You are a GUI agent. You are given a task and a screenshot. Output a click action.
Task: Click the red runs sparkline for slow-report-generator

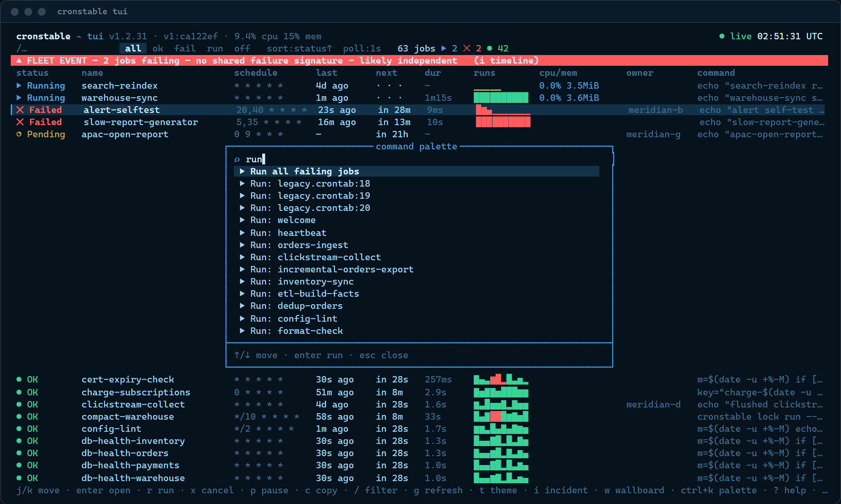[503, 122]
